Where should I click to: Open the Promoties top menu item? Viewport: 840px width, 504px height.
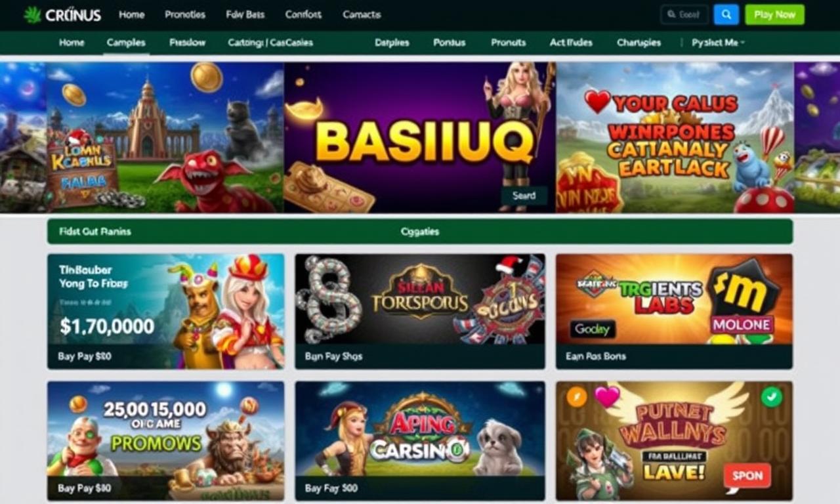point(185,14)
